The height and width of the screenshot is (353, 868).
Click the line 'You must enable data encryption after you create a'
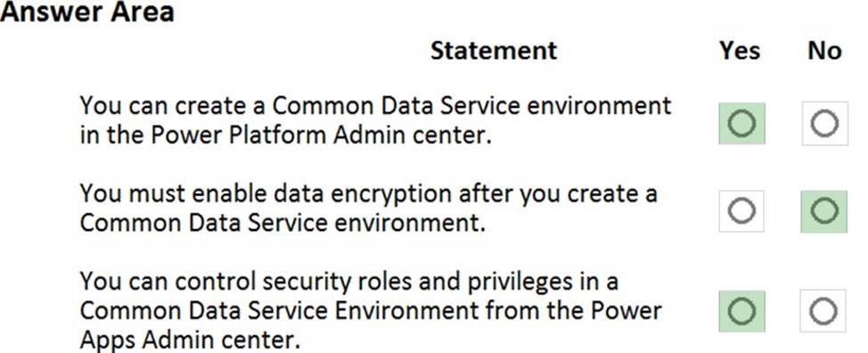[x=369, y=194]
